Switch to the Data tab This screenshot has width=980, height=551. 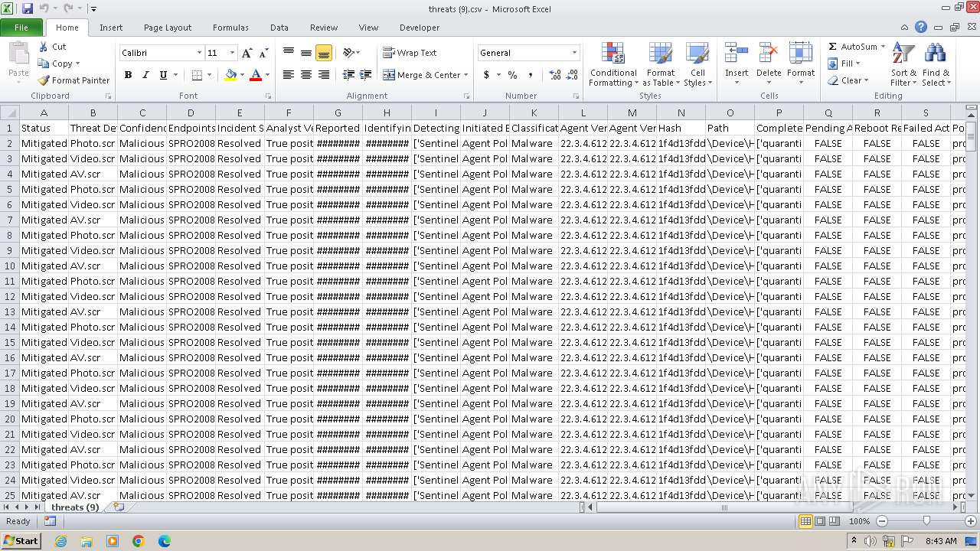coord(279,28)
